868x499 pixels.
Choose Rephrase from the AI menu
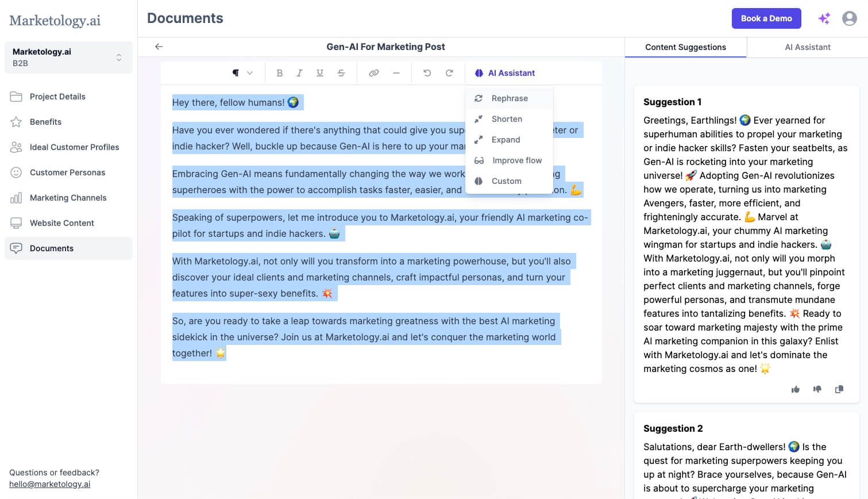[x=509, y=98]
